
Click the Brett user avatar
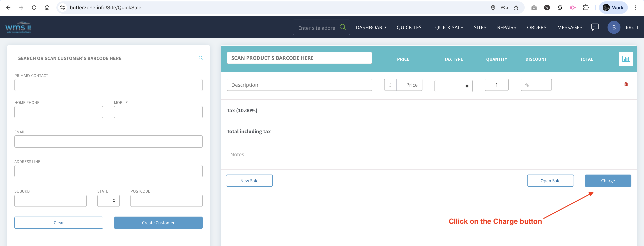(614, 27)
